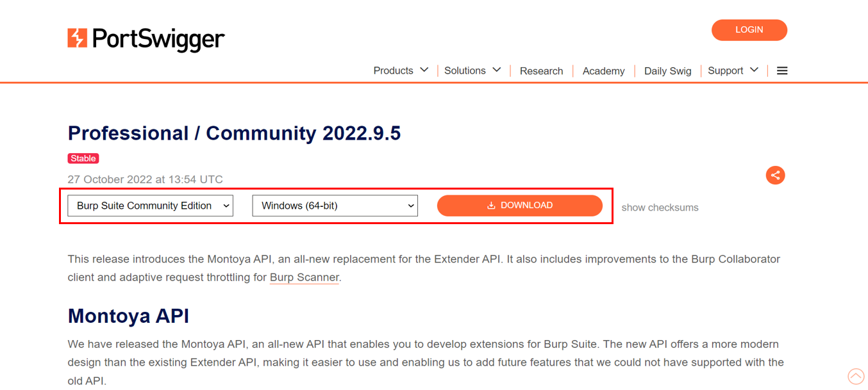The image size is (868, 390).
Task: Click the scroll-to-top arrow icon
Action: [x=856, y=377]
